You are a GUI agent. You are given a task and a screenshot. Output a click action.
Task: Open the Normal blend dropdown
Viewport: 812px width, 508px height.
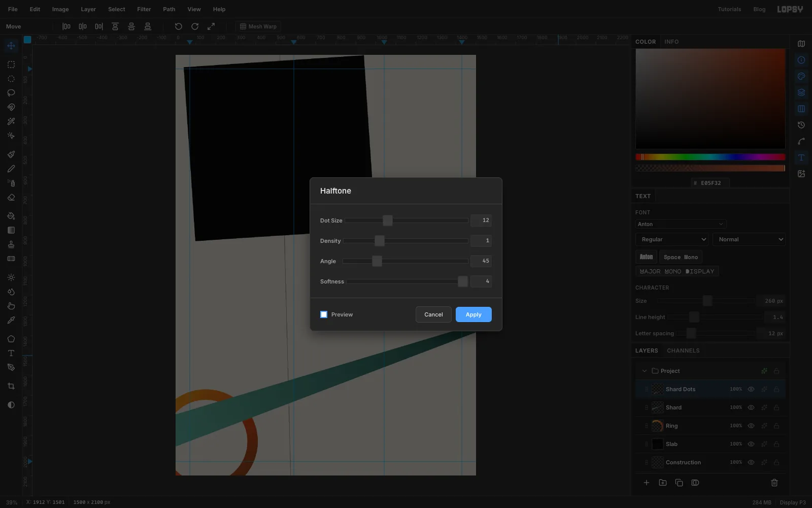(x=749, y=239)
